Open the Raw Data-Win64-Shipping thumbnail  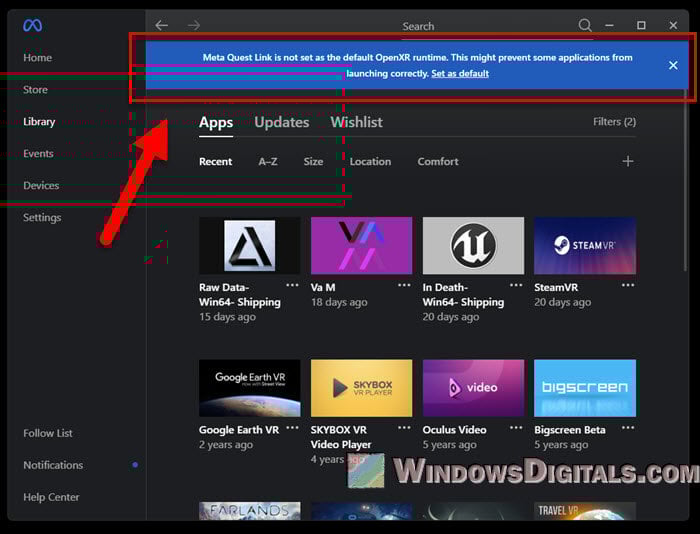(x=250, y=246)
